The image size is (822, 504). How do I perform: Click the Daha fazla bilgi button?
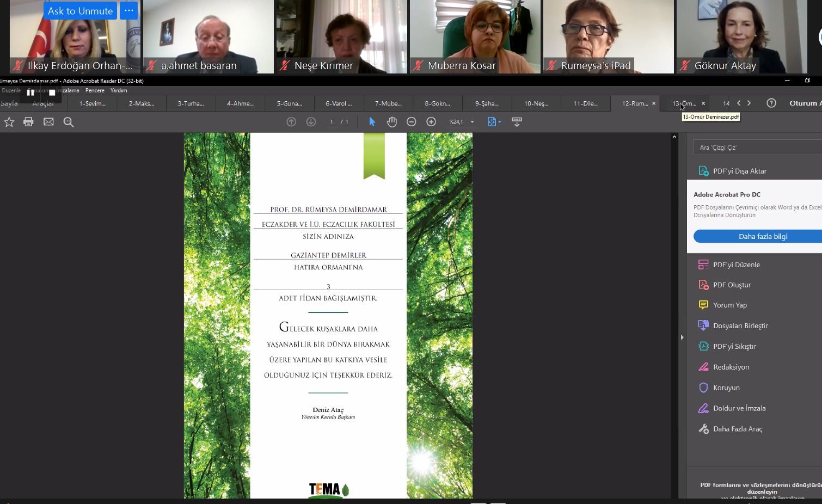[762, 236]
